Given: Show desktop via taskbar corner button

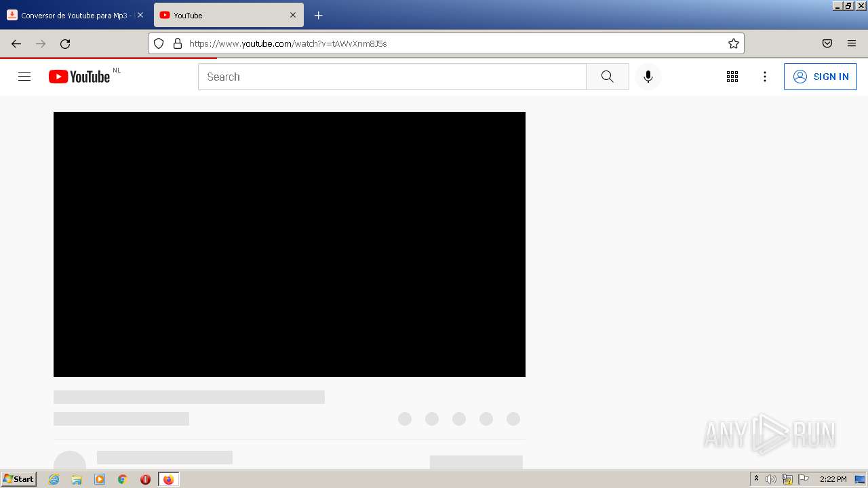Looking at the screenshot, I should pos(860,479).
